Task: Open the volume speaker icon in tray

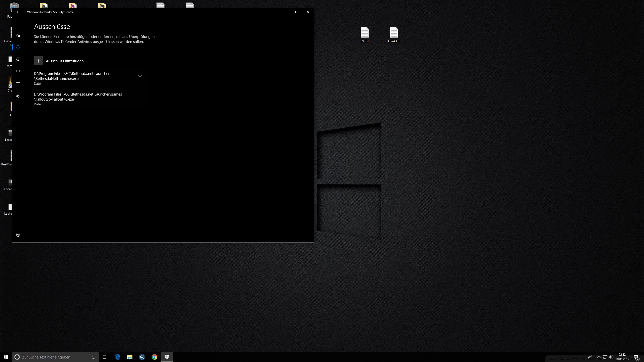Action: point(611,357)
